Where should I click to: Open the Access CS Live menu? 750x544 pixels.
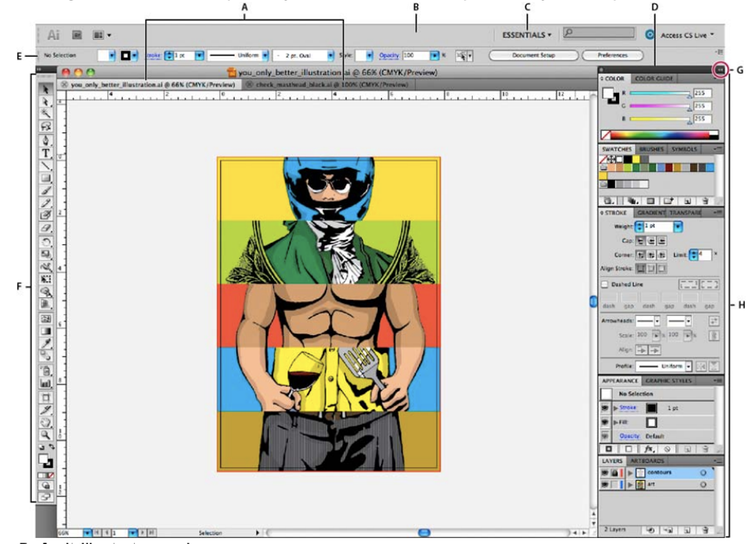point(687,35)
